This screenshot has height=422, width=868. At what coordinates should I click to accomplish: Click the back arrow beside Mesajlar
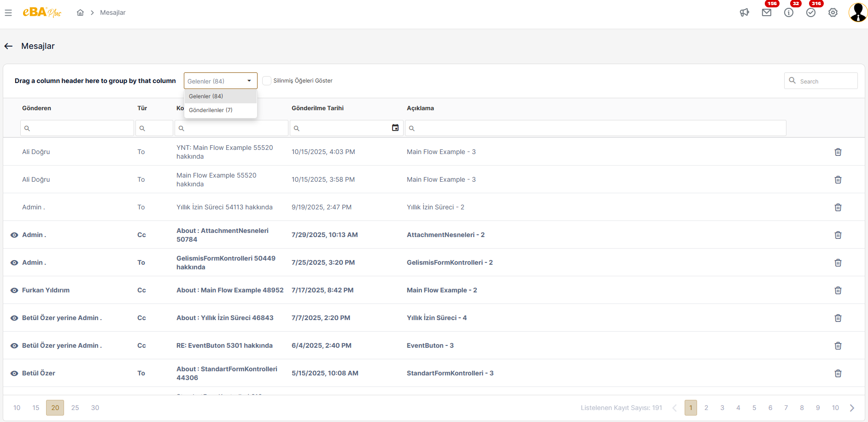[x=8, y=46]
